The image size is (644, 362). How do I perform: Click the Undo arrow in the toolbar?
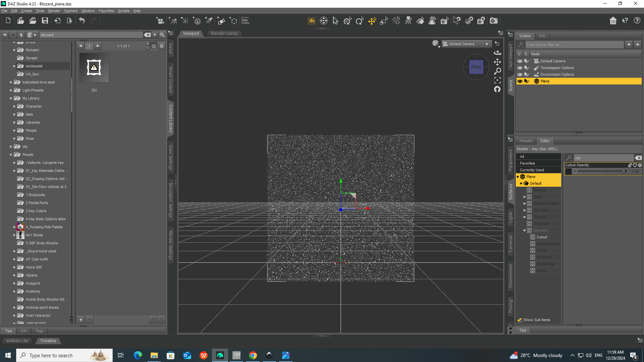pyautogui.click(x=82, y=21)
